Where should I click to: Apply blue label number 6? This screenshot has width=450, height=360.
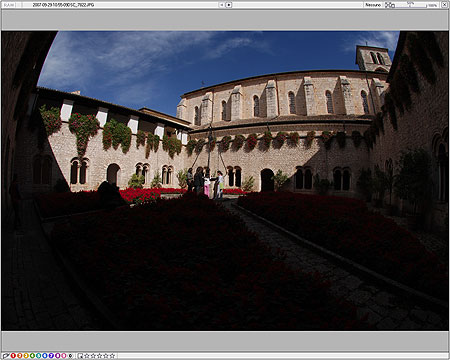[x=45, y=356]
